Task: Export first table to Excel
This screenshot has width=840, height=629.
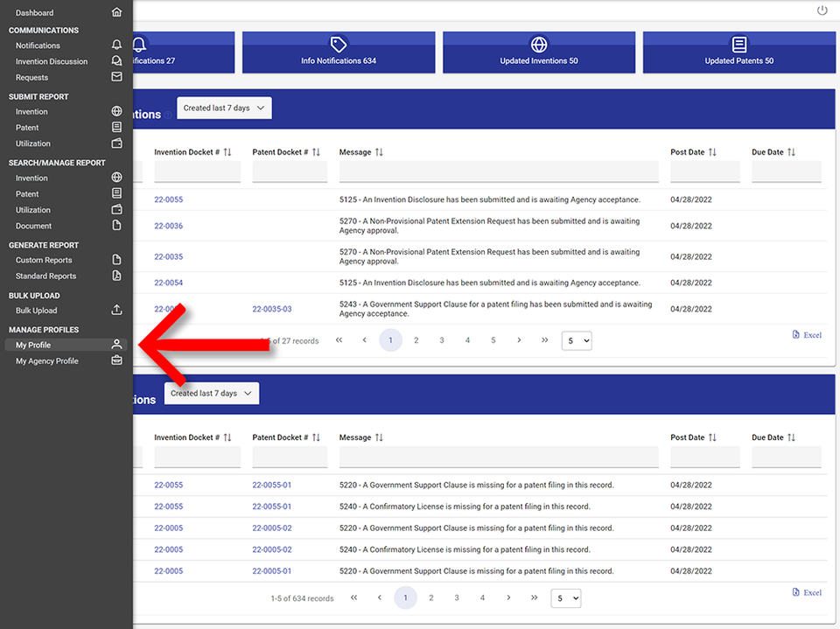Action: point(807,335)
